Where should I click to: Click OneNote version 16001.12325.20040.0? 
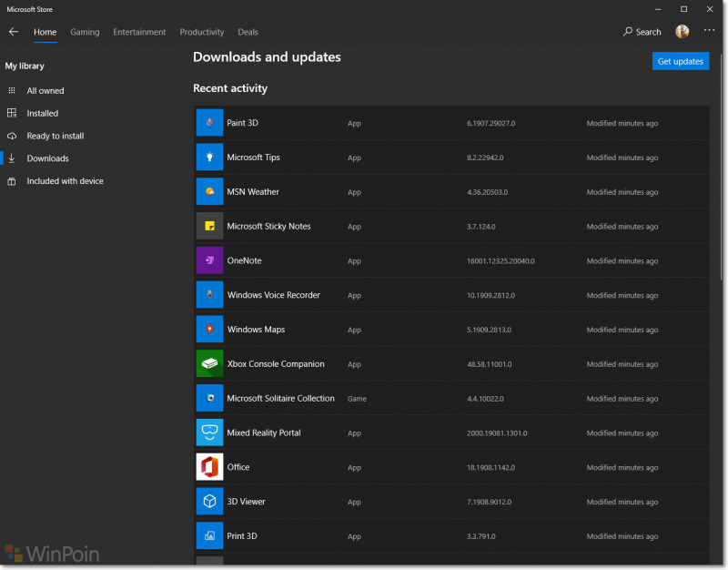tap(500, 261)
